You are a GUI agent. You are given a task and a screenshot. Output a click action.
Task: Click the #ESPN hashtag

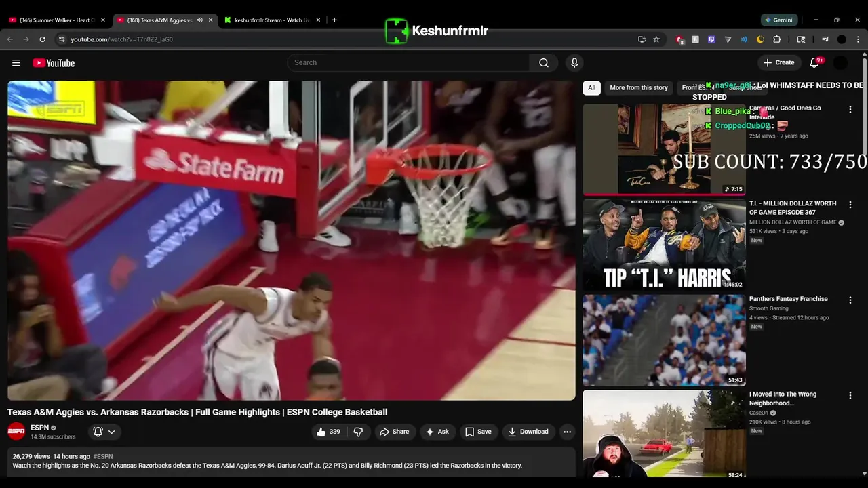[103, 457]
